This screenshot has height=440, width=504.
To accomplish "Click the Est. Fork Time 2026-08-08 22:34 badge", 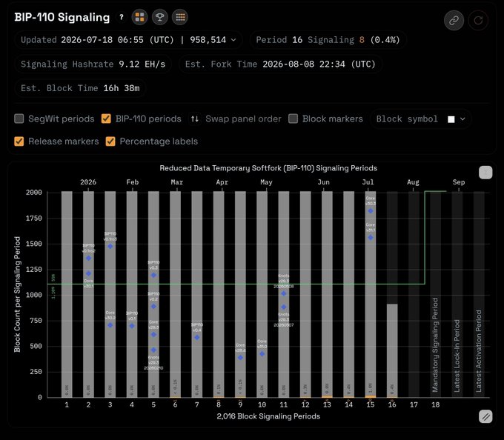I will click(280, 64).
